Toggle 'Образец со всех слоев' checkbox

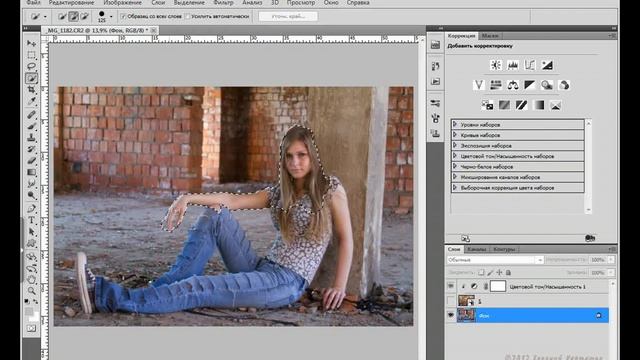point(123,16)
